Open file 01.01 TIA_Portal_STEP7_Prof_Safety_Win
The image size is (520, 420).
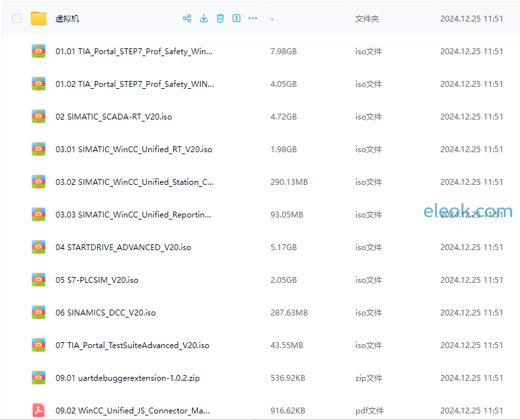coord(134,52)
